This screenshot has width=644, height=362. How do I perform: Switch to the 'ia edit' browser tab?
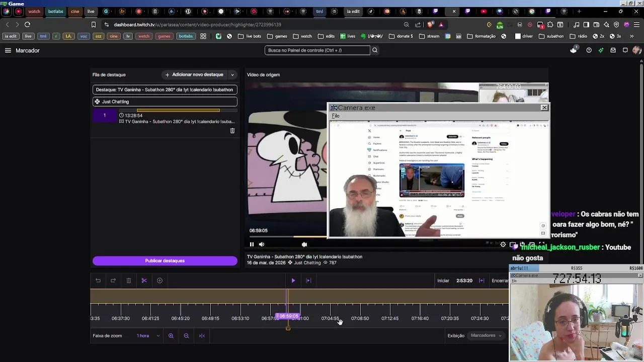pyautogui.click(x=353, y=11)
